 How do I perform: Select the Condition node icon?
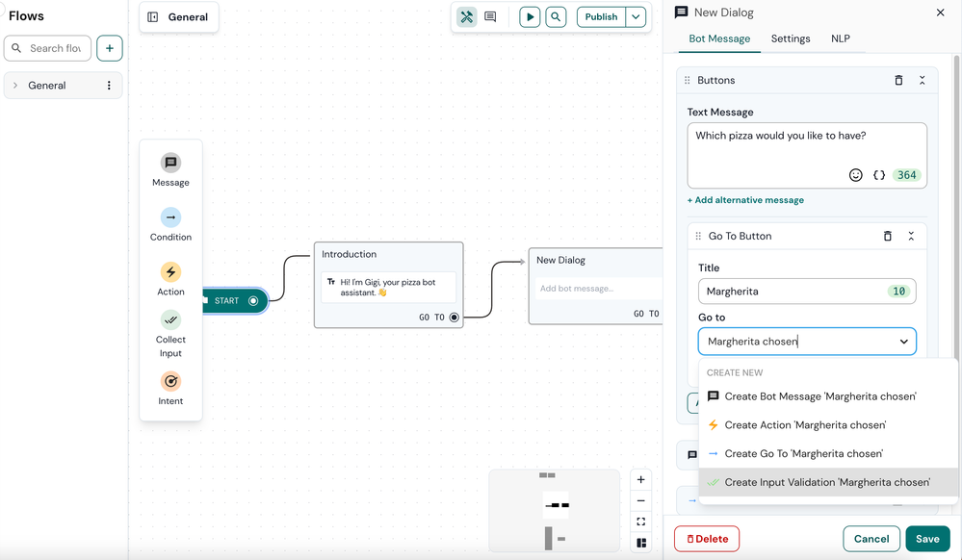(170, 217)
